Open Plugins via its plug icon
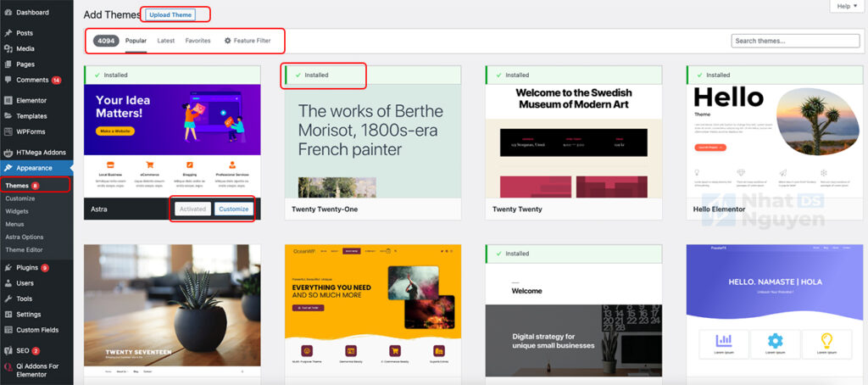Screen dimensions: 868x385 [8, 267]
